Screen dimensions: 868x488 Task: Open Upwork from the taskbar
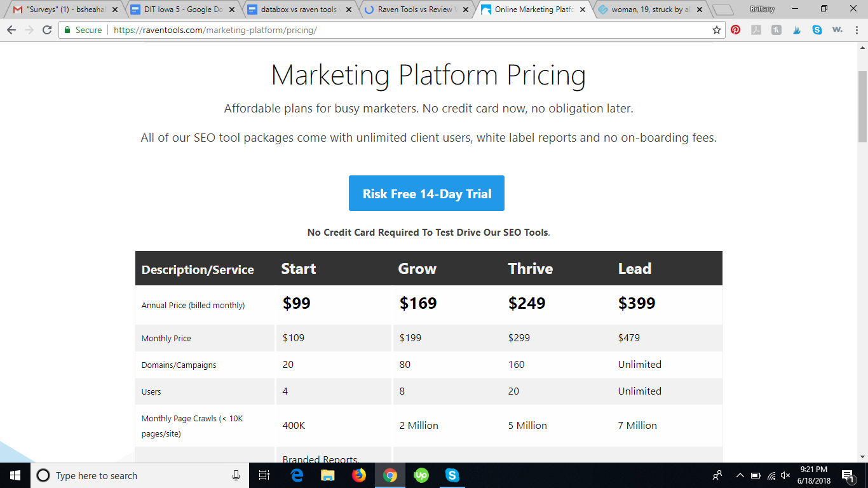(x=421, y=475)
